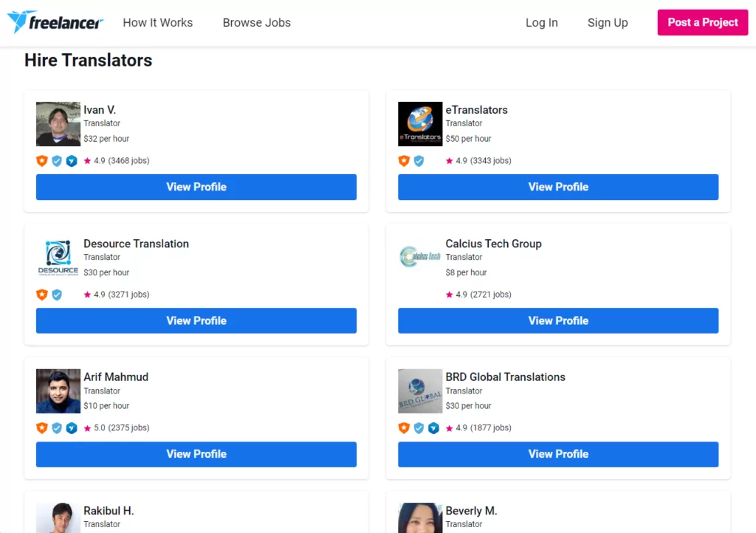Click the 4.9 (3468 jobs) rating
Image resolution: width=756 pixels, height=533 pixels.
122,160
